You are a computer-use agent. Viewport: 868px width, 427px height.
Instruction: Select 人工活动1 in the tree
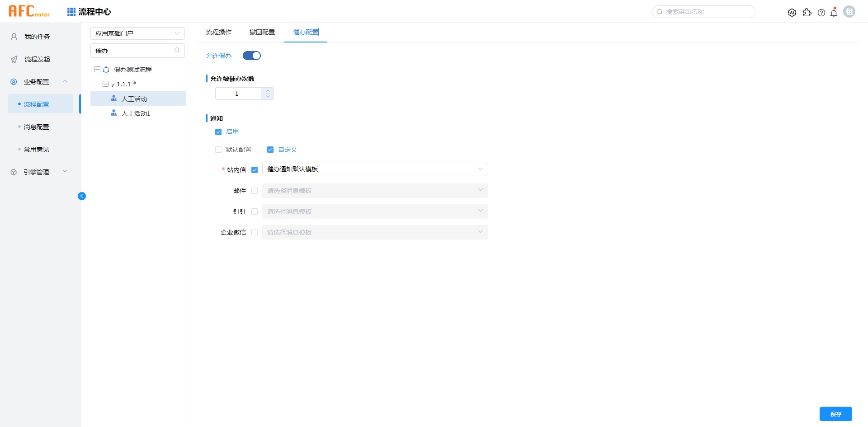tap(136, 113)
